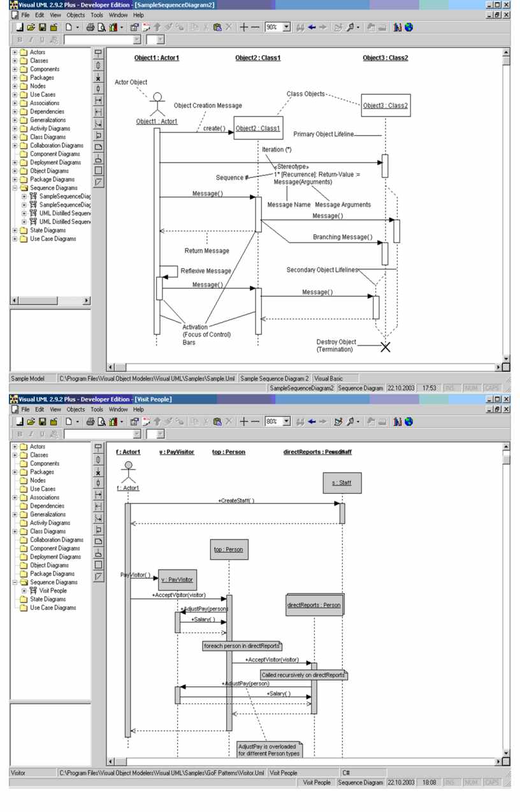The image size is (520, 812).
Task: Expand the Visit People diagram tree node
Action: tap(24, 591)
